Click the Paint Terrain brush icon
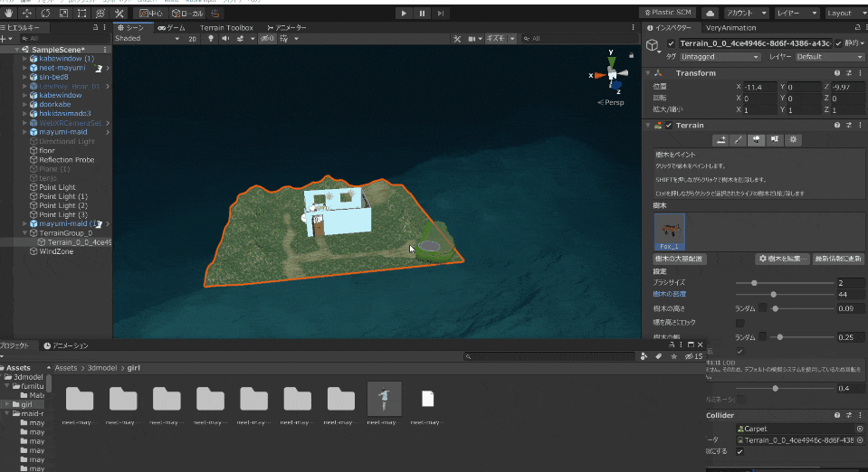 click(738, 140)
